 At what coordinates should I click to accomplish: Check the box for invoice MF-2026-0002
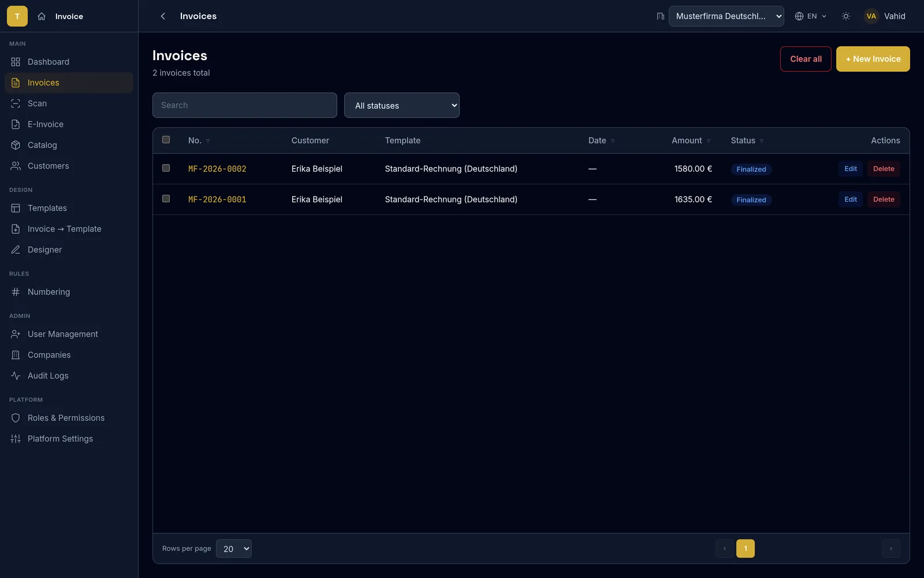pos(166,168)
